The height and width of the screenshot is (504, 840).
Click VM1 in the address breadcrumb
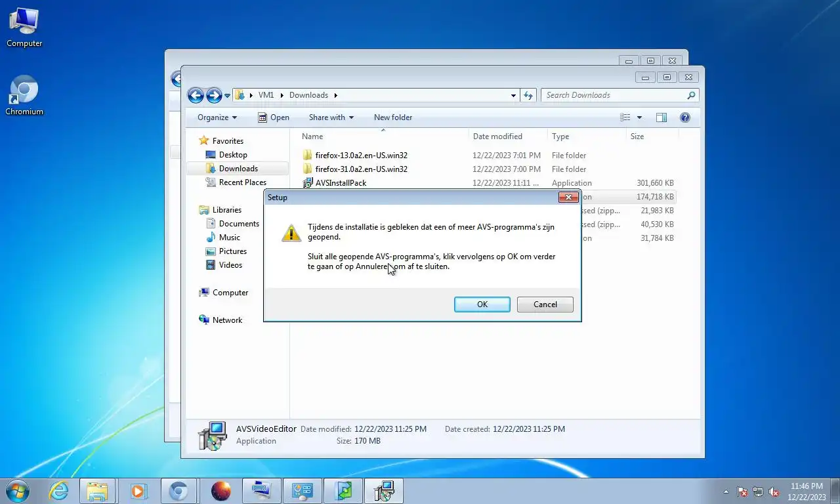click(x=266, y=95)
